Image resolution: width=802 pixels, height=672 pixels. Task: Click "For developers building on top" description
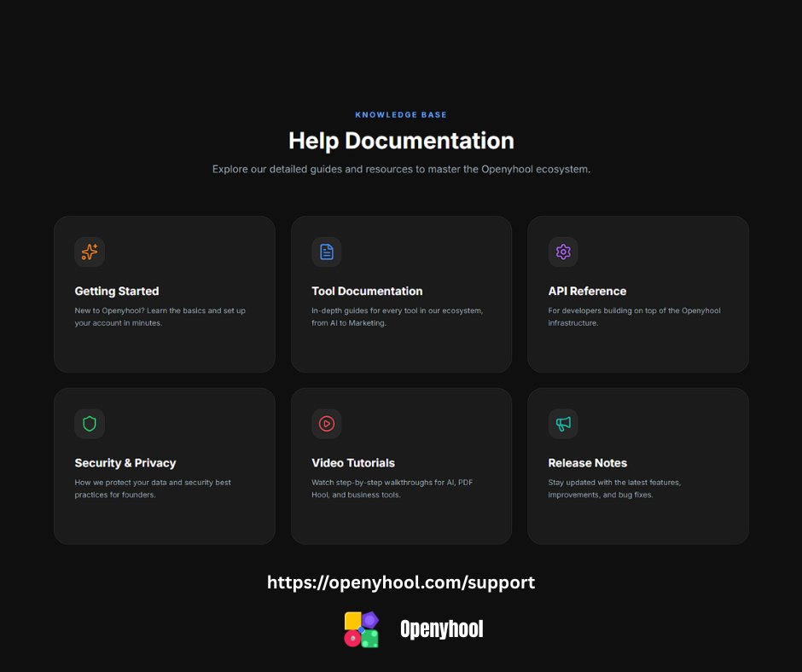coord(634,316)
